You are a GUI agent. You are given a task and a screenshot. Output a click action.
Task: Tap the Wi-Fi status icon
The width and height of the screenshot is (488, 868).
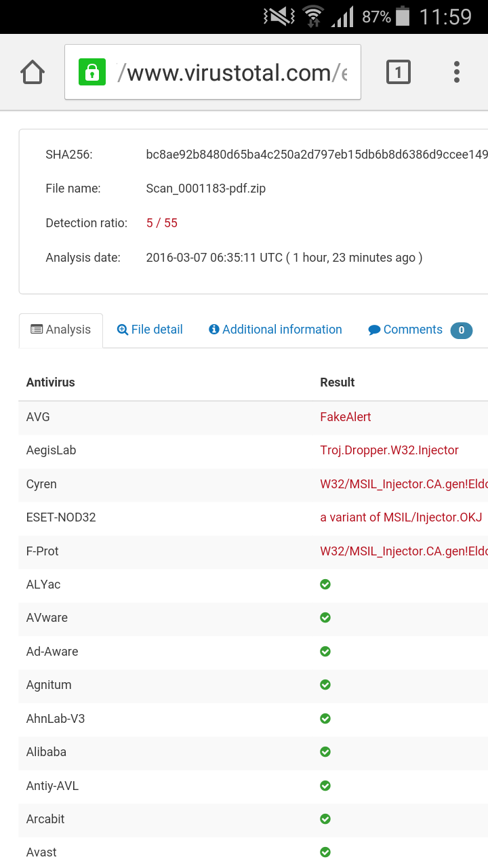[x=313, y=16]
